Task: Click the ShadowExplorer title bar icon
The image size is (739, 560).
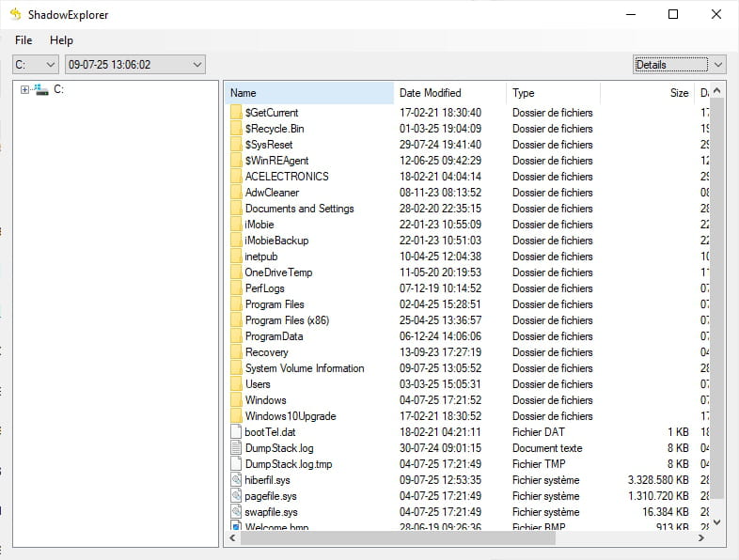Action: point(16,14)
